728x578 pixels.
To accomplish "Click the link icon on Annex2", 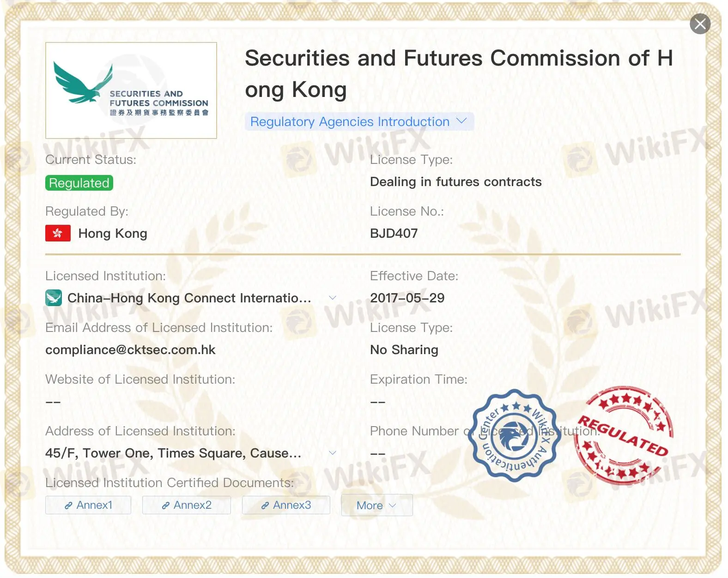I will [x=165, y=506].
